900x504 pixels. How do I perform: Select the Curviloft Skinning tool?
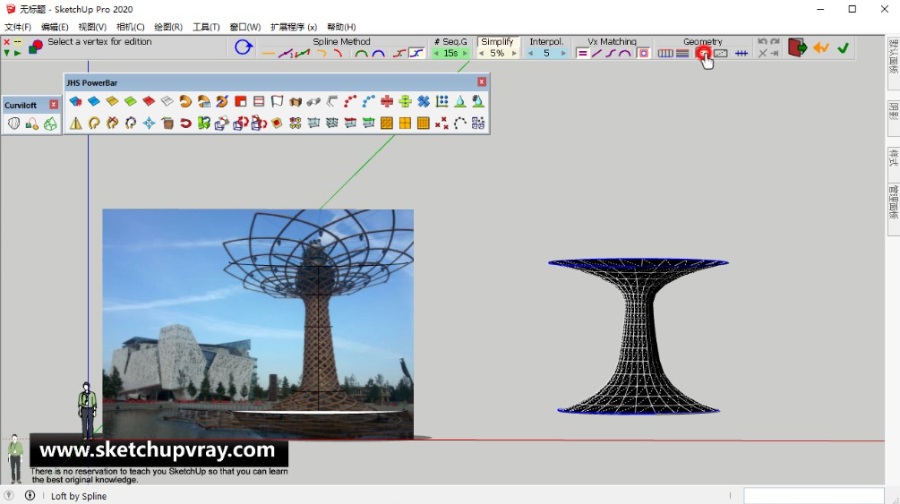tap(51, 123)
